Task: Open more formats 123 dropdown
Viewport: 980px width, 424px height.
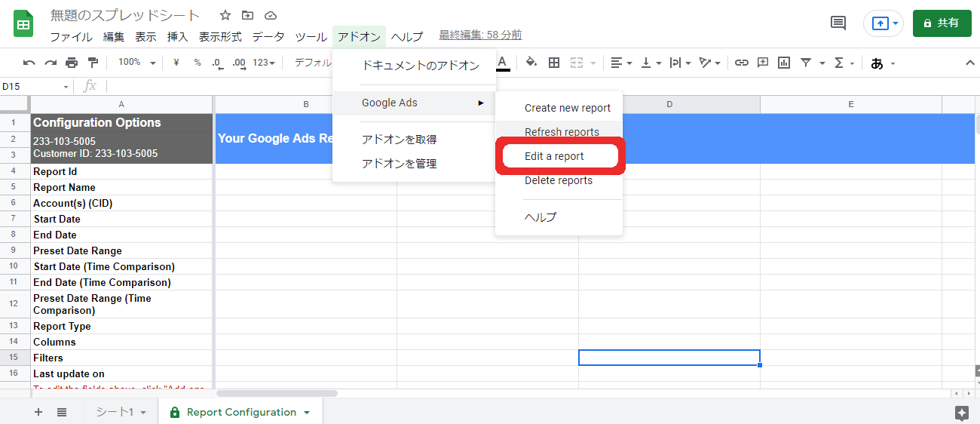Action: (264, 63)
